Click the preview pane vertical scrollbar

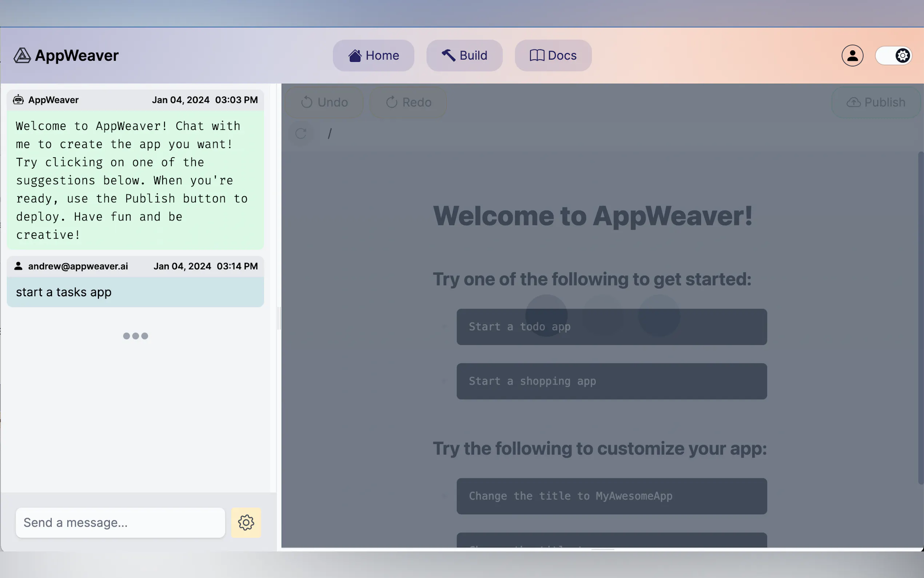click(x=921, y=317)
